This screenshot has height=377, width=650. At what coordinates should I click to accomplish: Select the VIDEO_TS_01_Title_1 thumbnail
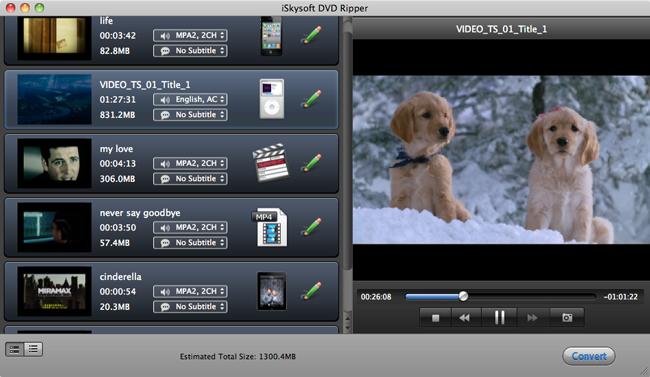click(x=54, y=99)
